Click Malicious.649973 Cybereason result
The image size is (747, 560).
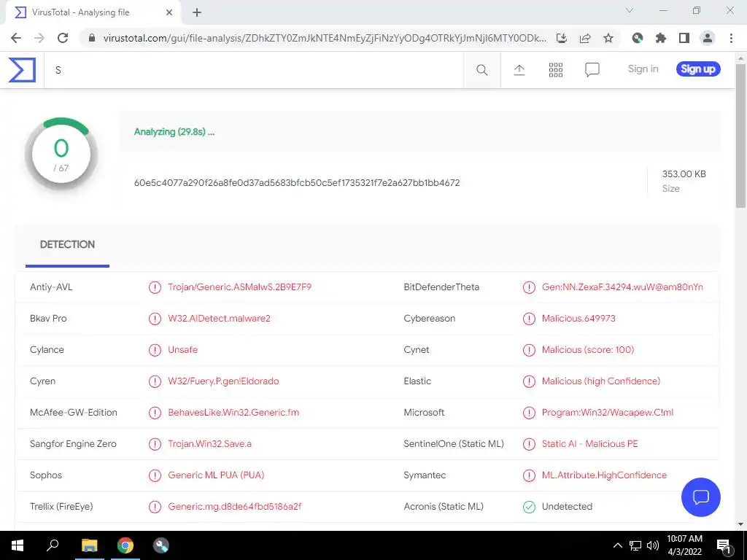[578, 319]
